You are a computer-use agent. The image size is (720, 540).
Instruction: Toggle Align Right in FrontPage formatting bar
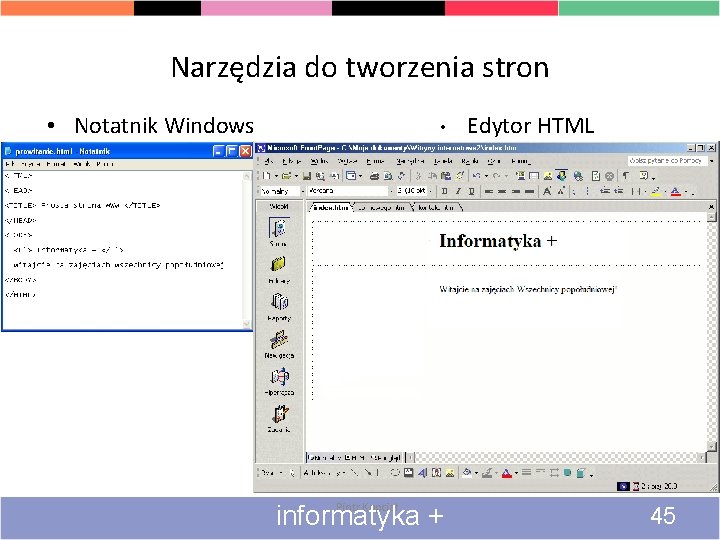pos(516,191)
